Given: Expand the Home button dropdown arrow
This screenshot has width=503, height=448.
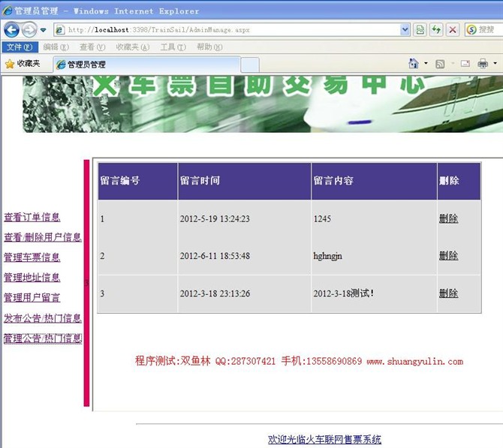Looking at the screenshot, I should [426, 63].
